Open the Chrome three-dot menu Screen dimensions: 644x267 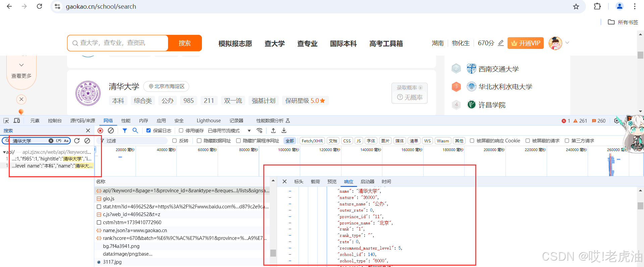coord(635,6)
